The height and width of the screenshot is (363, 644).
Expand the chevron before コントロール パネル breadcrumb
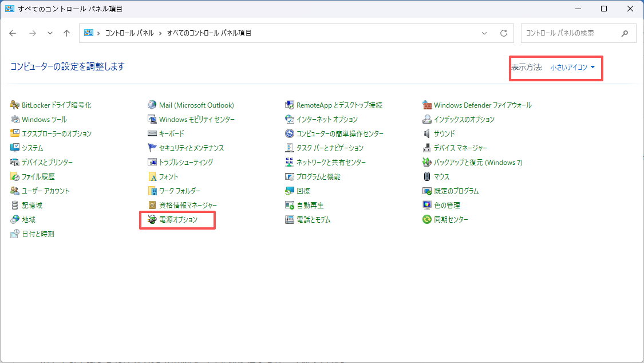(98, 33)
